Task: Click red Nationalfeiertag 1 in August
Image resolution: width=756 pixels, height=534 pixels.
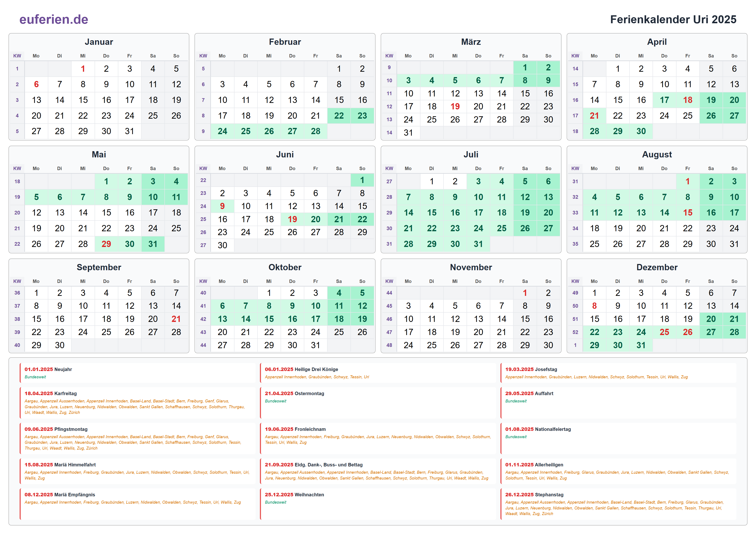Action: tap(687, 181)
